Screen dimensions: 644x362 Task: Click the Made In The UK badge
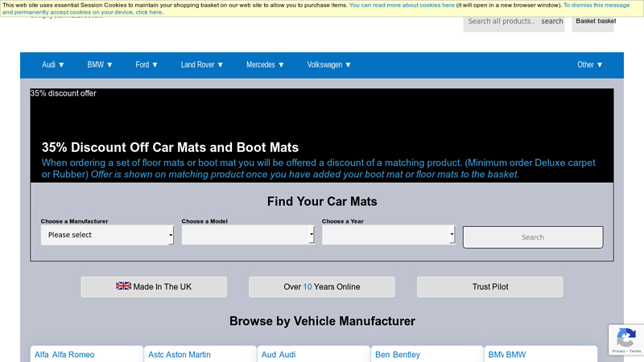[154, 286]
